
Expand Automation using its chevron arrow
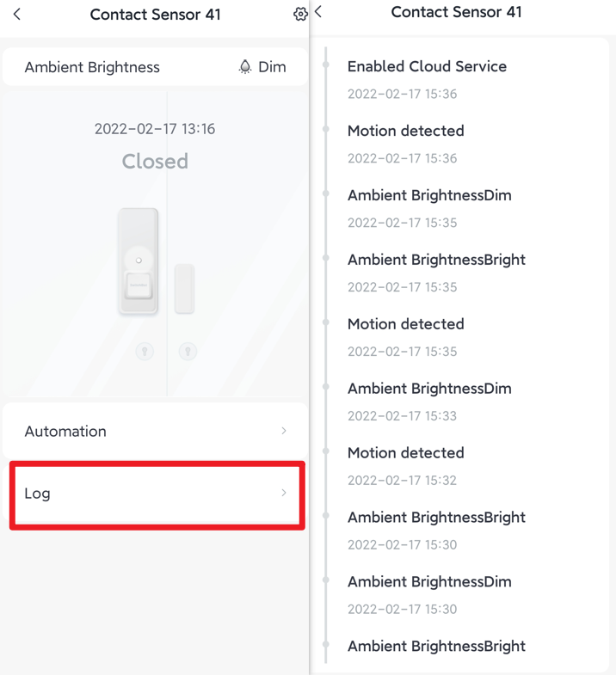tap(284, 431)
